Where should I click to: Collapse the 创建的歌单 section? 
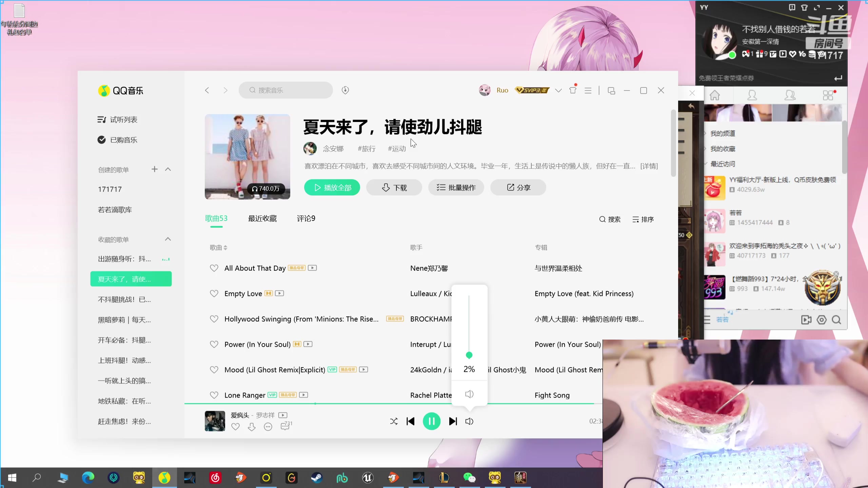click(168, 169)
